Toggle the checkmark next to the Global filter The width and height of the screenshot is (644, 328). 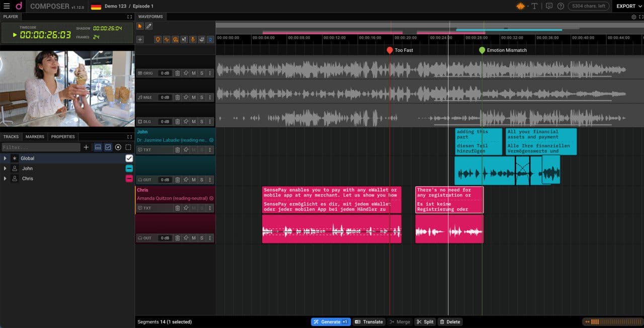[x=129, y=158]
